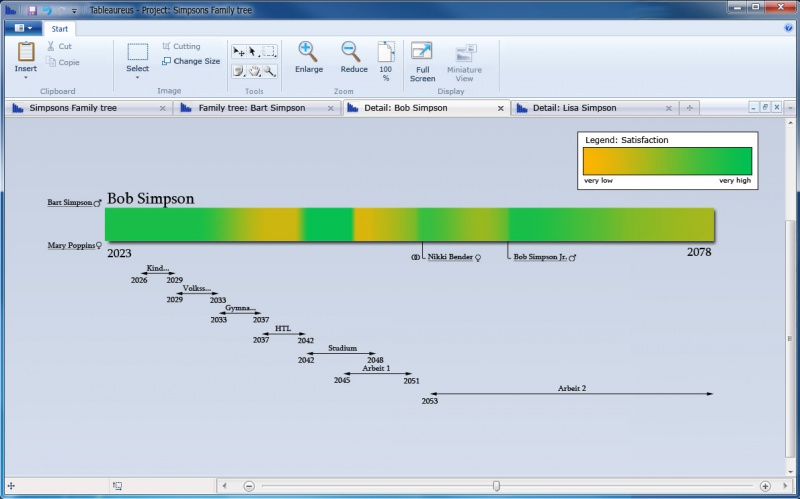This screenshot has width=800, height=499.
Task: Click the vertical scrollbar down arrow
Action: pos(790,472)
